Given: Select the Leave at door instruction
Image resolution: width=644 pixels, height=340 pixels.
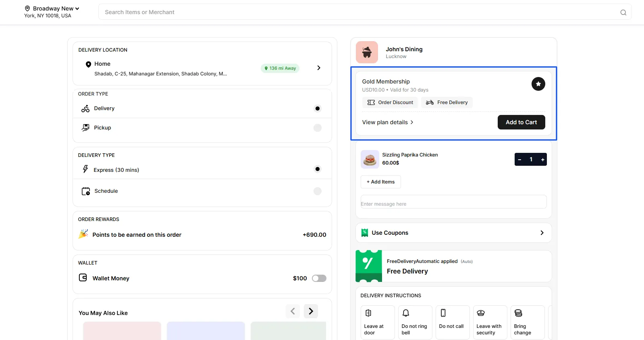Looking at the screenshot, I should (x=378, y=322).
